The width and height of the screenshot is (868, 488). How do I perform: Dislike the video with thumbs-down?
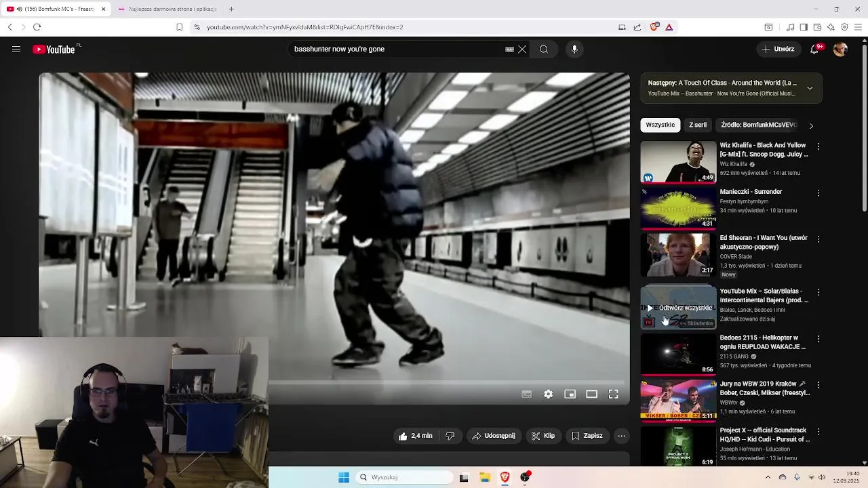click(x=450, y=436)
